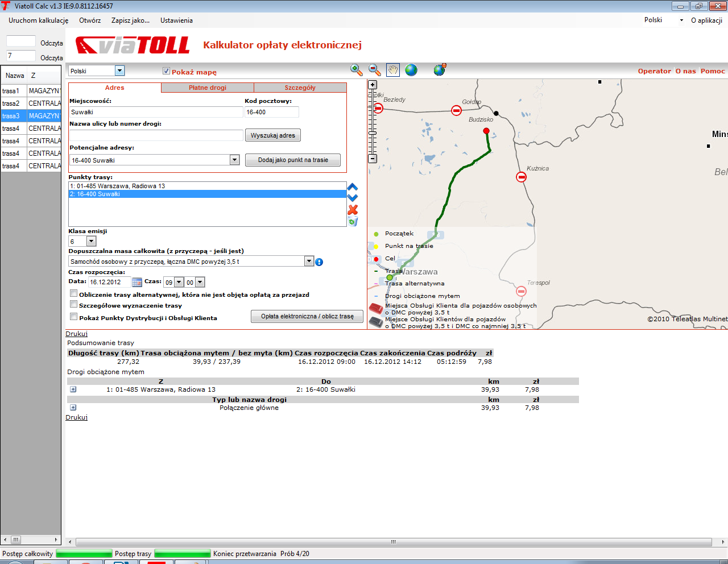
Task: Click the red customer service device legend icon
Action: pyautogui.click(x=376, y=309)
